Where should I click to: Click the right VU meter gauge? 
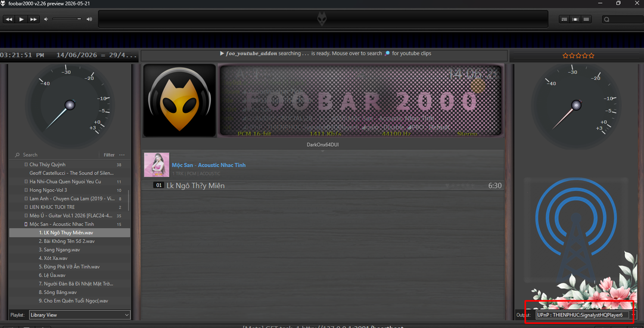click(x=576, y=105)
